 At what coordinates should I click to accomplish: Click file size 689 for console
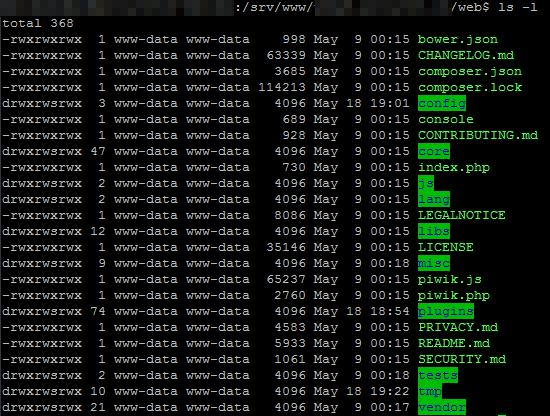(x=294, y=119)
